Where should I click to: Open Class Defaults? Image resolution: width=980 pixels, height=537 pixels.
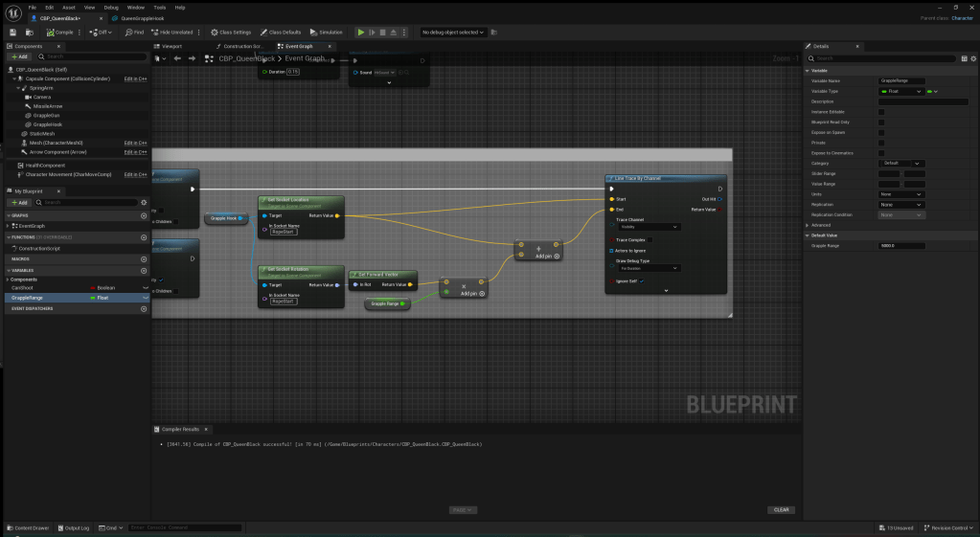282,32
